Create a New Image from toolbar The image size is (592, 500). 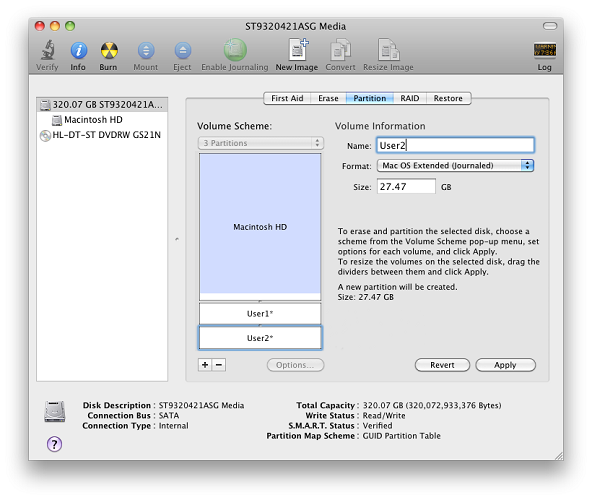click(x=298, y=49)
